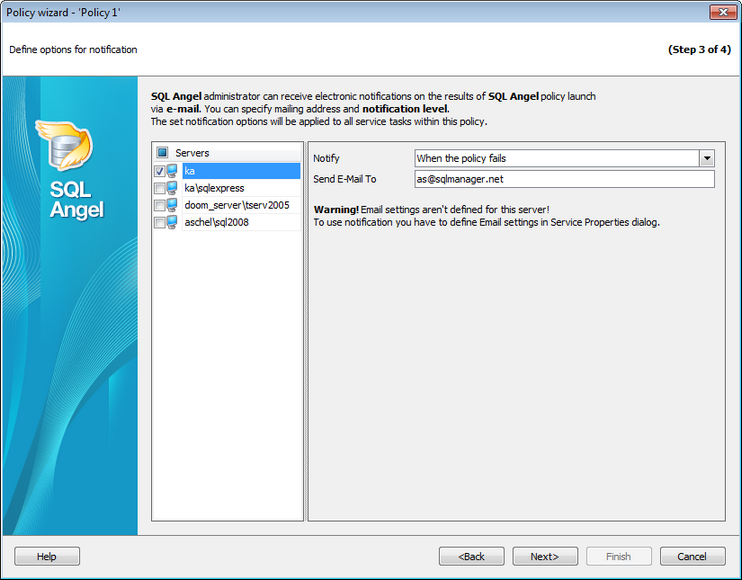Select the ka\sqlexpress server row
This screenshot has height=580, width=742.
[241, 188]
